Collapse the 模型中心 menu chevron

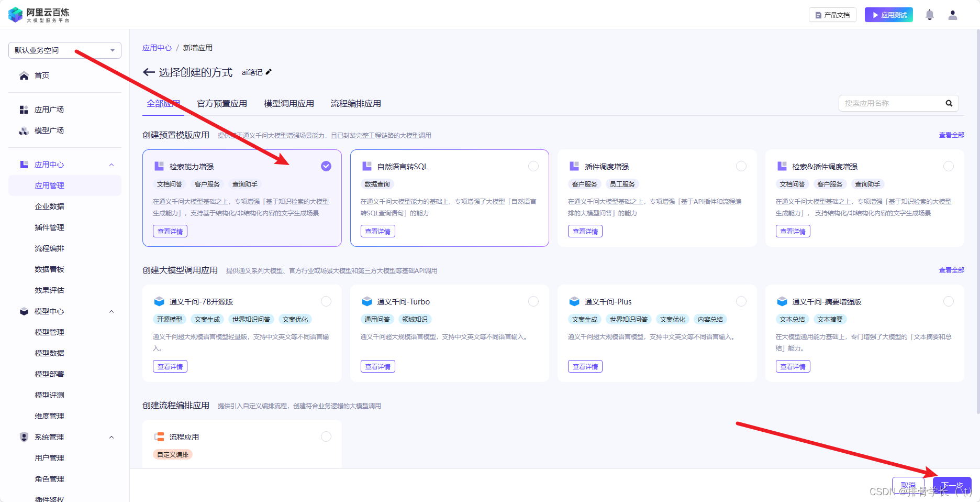(x=112, y=311)
